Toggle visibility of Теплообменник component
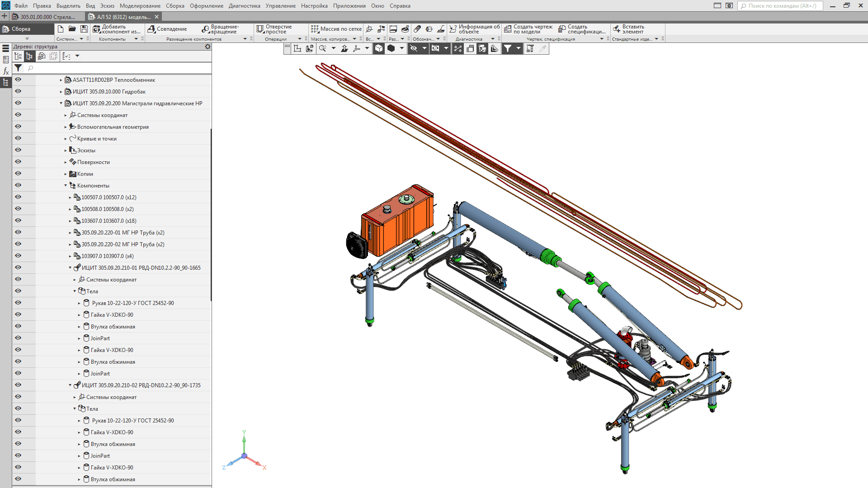This screenshot has height=488, width=868. click(x=18, y=80)
